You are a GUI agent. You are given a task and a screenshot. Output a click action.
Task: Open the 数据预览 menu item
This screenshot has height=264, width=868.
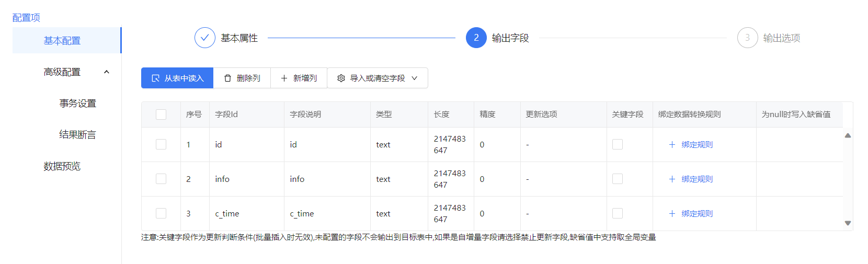pos(67,166)
